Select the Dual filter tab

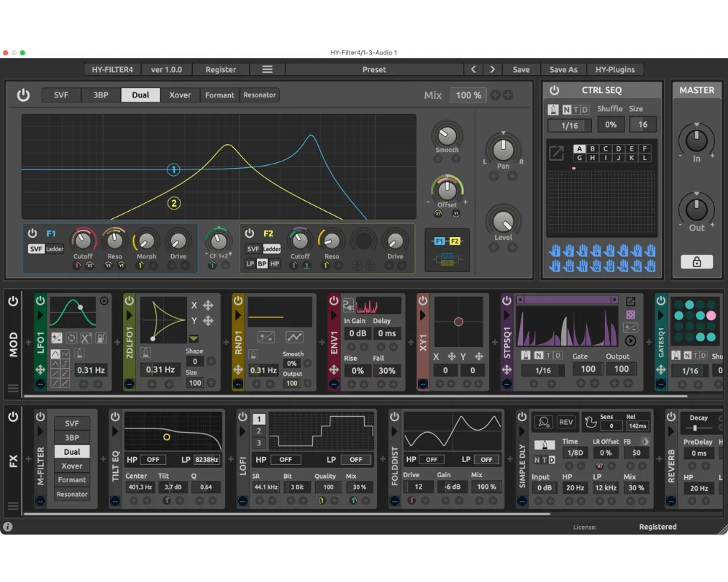tap(141, 95)
